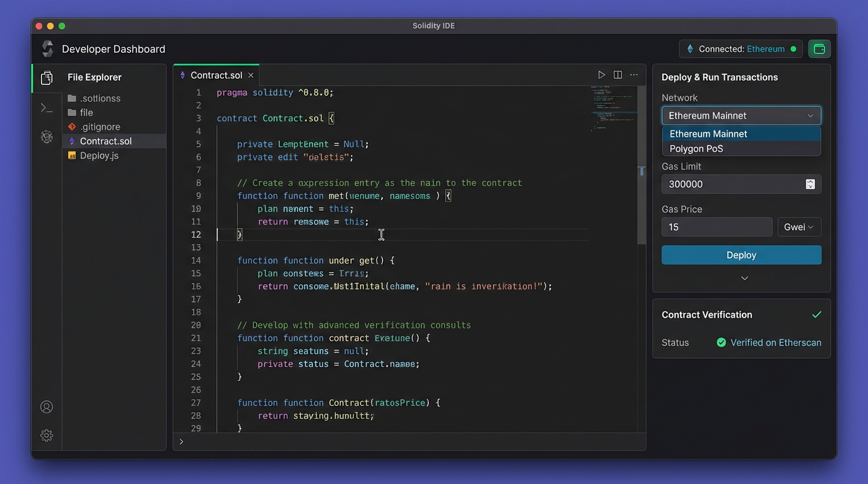The height and width of the screenshot is (484, 868).
Task: Open the Gwei unit dropdown
Action: (x=799, y=227)
